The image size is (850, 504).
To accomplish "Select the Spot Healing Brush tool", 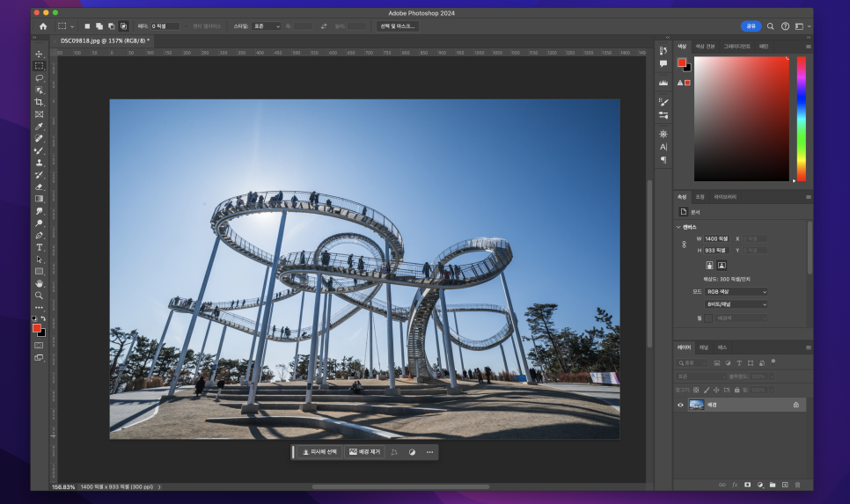I will (x=39, y=138).
